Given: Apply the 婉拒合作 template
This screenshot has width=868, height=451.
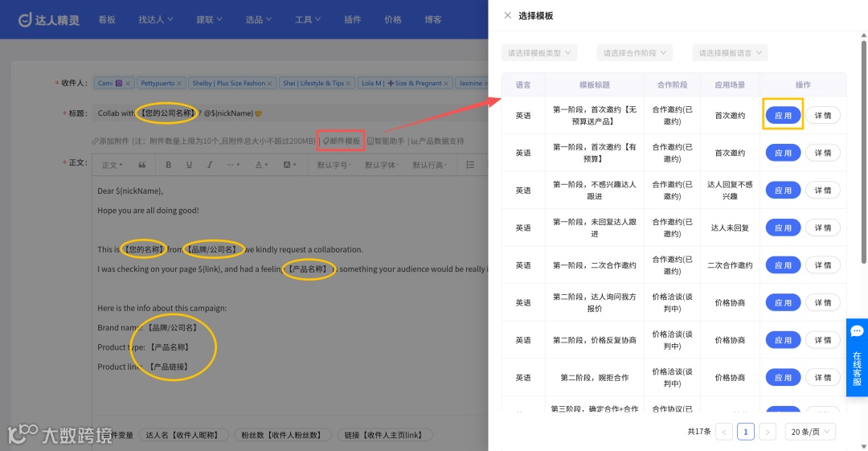Looking at the screenshot, I should click(x=783, y=377).
